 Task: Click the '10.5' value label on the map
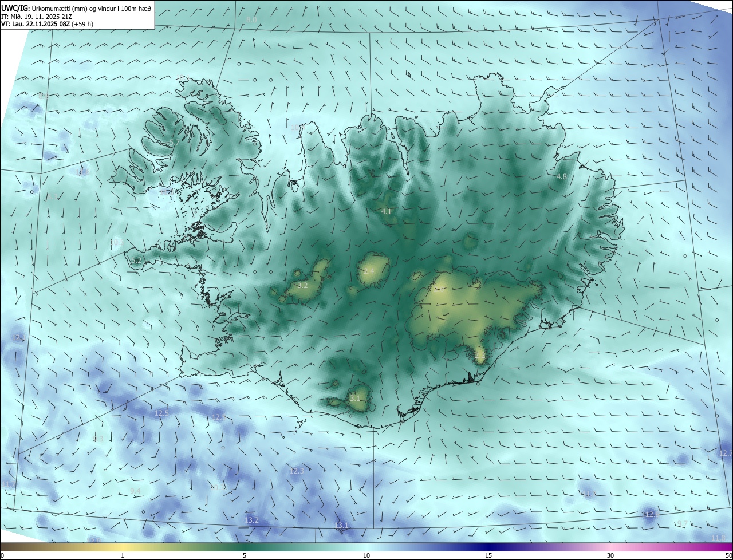click(x=116, y=243)
